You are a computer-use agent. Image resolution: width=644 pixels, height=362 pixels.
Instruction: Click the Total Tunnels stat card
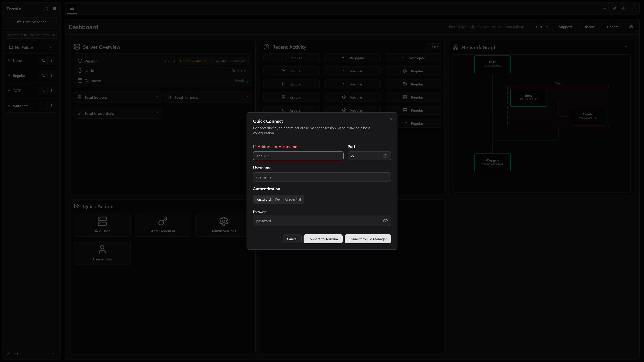coord(208,97)
